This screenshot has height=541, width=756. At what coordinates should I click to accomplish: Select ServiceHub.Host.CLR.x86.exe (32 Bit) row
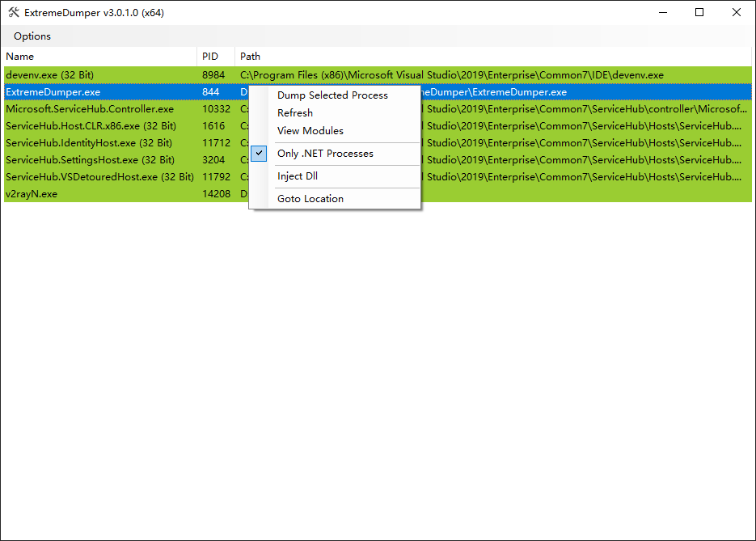pyautogui.click(x=378, y=126)
